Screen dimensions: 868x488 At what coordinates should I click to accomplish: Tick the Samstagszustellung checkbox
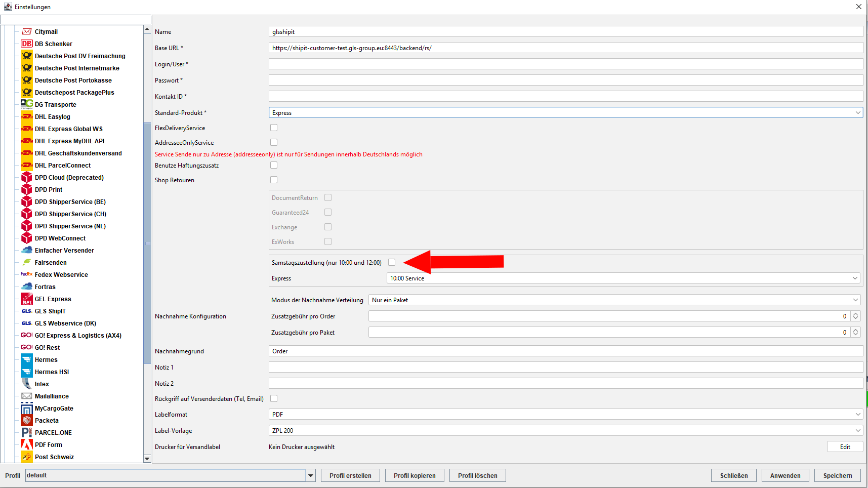click(392, 262)
